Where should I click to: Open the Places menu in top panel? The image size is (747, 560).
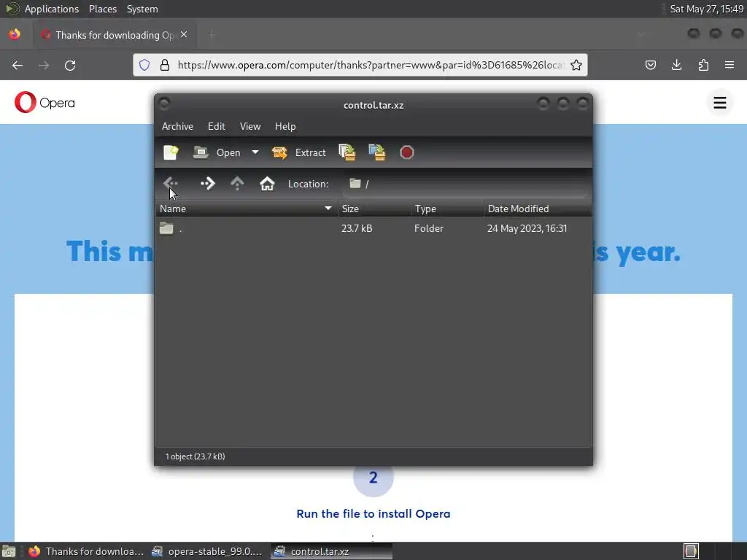pos(102,9)
